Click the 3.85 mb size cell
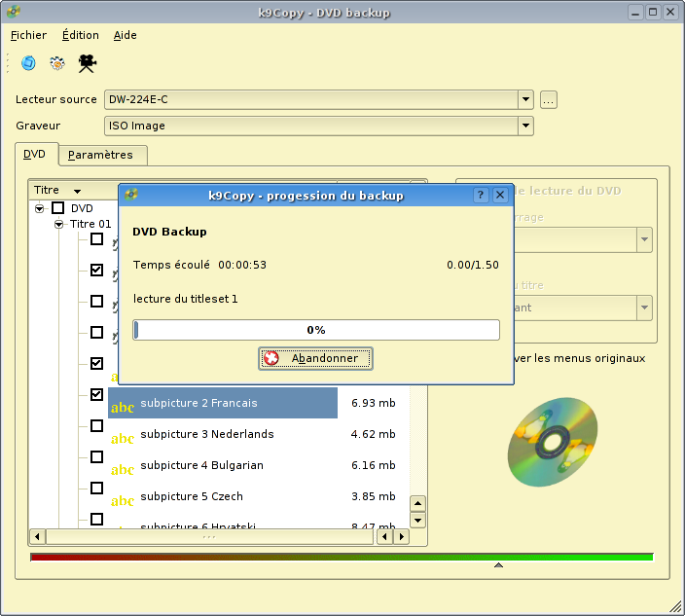685x616 pixels. pos(373,496)
